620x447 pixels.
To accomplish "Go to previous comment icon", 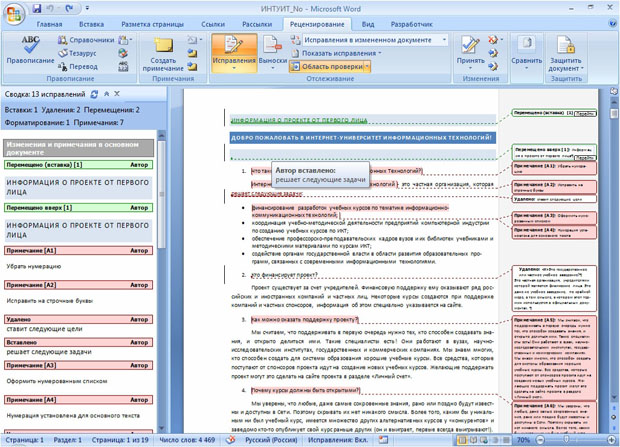I will [192, 53].
